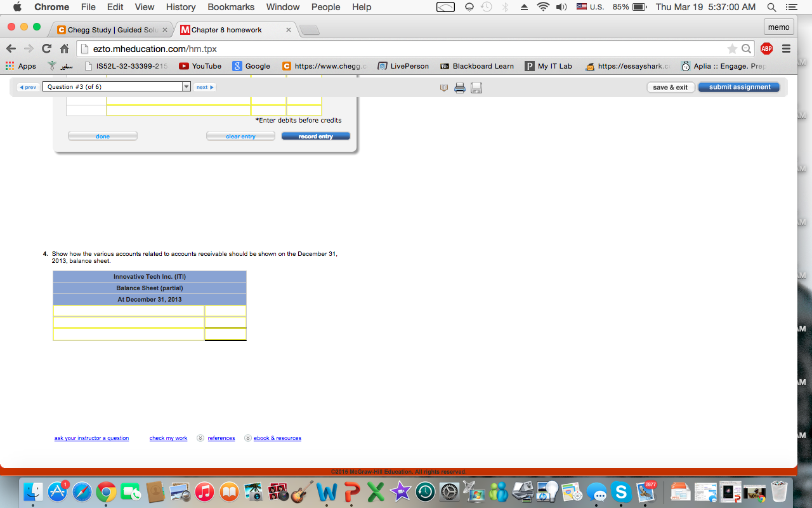Open Time Machine from the dock

tap(425, 492)
